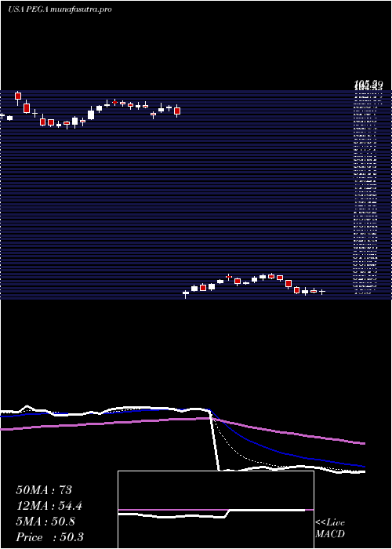Click the <<Live MACD label

330,529
